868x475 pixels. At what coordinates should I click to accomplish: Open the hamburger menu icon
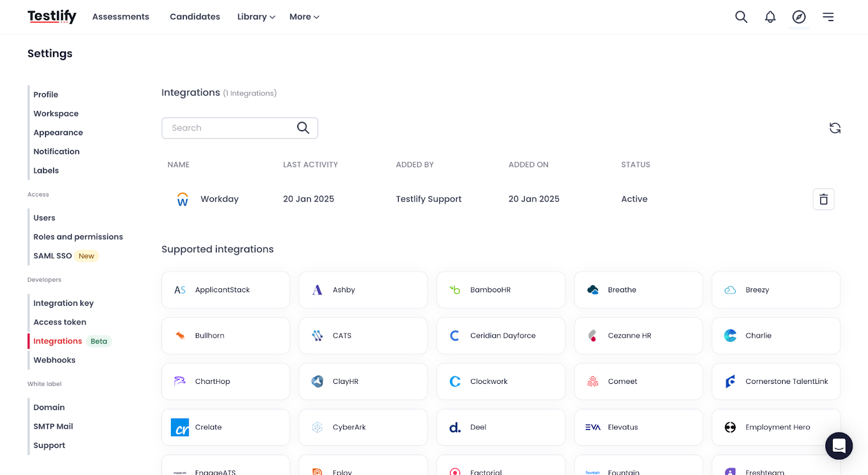[x=828, y=17]
